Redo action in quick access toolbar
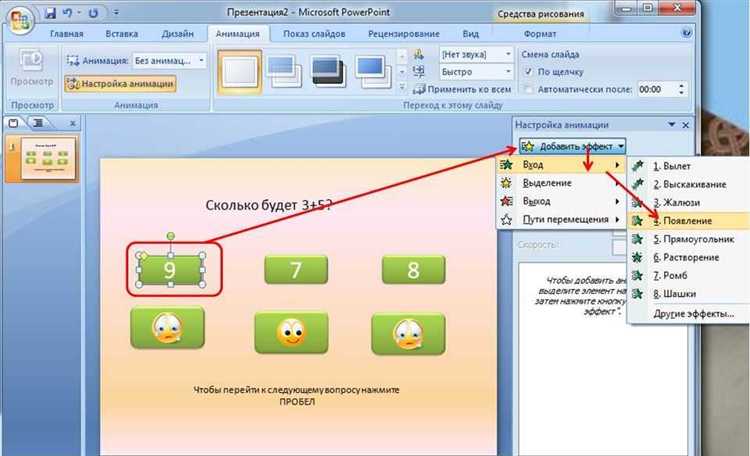This screenshot has width=750, height=456. click(93, 13)
